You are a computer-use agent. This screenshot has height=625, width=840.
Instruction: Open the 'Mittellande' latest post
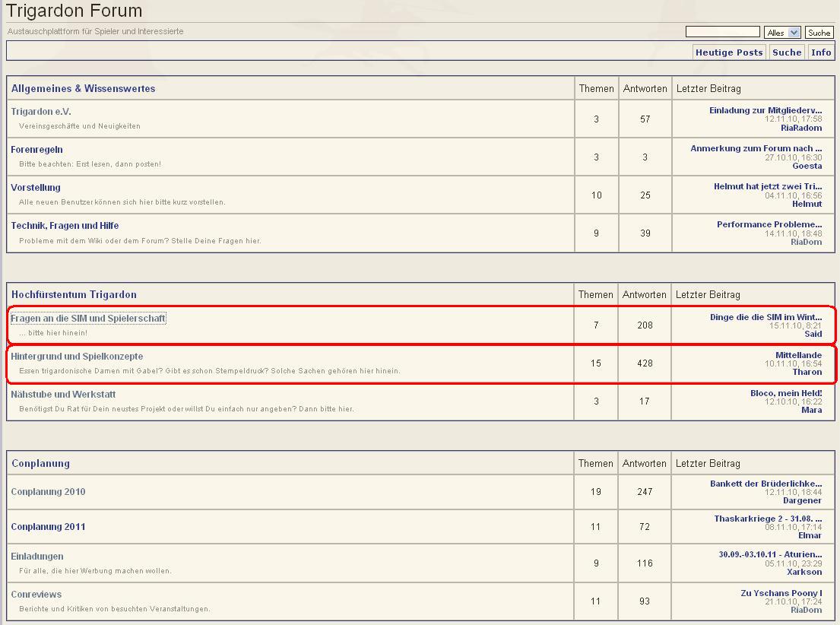pyautogui.click(x=798, y=355)
